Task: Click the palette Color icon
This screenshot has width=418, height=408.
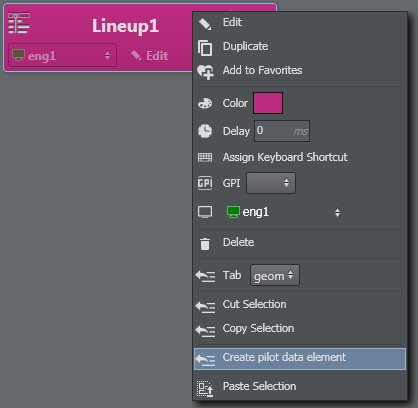Action: 205,103
